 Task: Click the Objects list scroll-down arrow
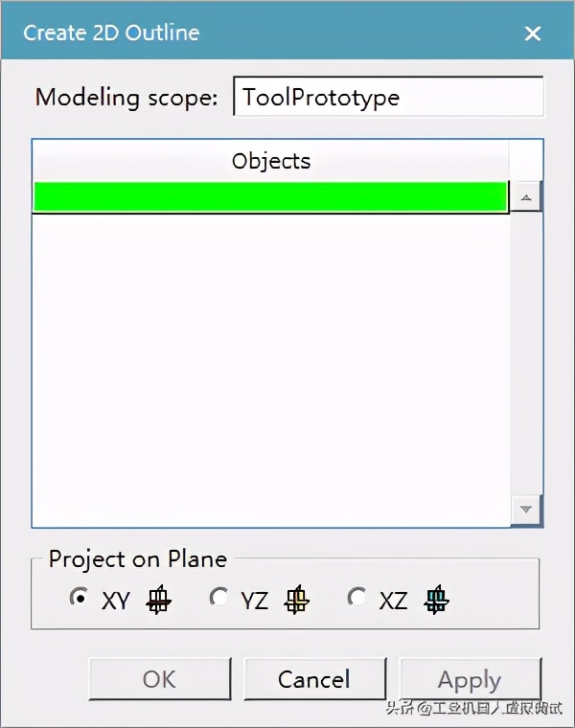pyautogui.click(x=526, y=509)
